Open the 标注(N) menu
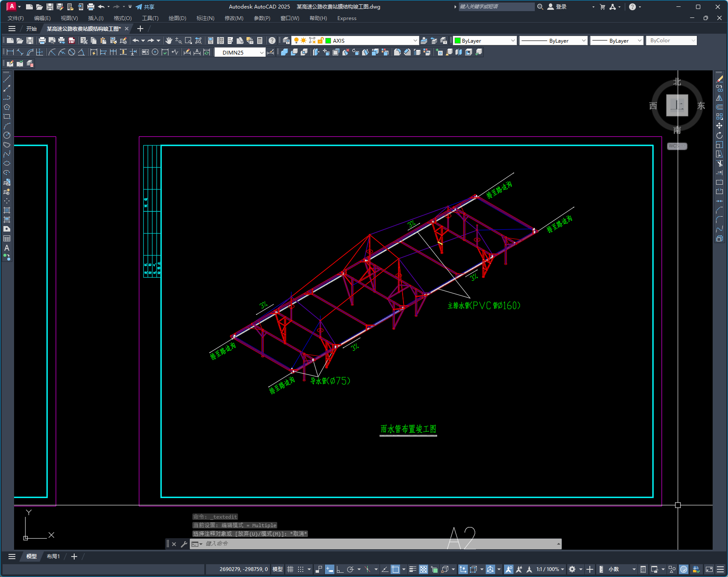Image resolution: width=728 pixels, height=577 pixels. click(205, 18)
